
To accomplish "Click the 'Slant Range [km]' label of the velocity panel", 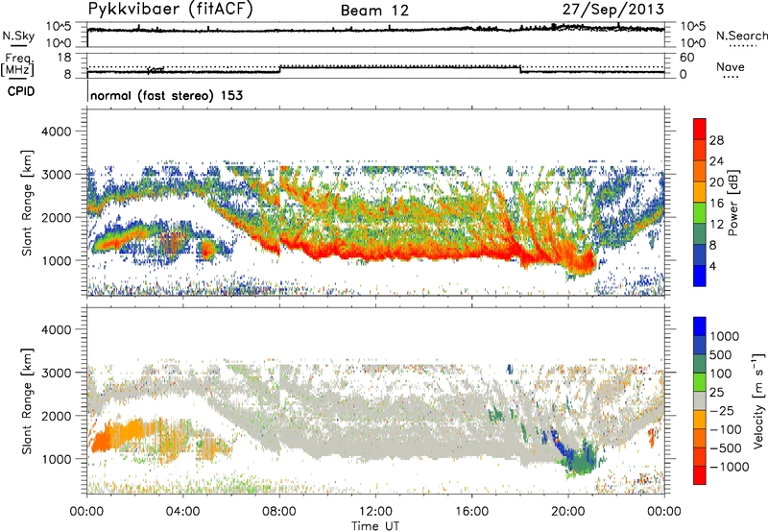I will tap(27, 400).
